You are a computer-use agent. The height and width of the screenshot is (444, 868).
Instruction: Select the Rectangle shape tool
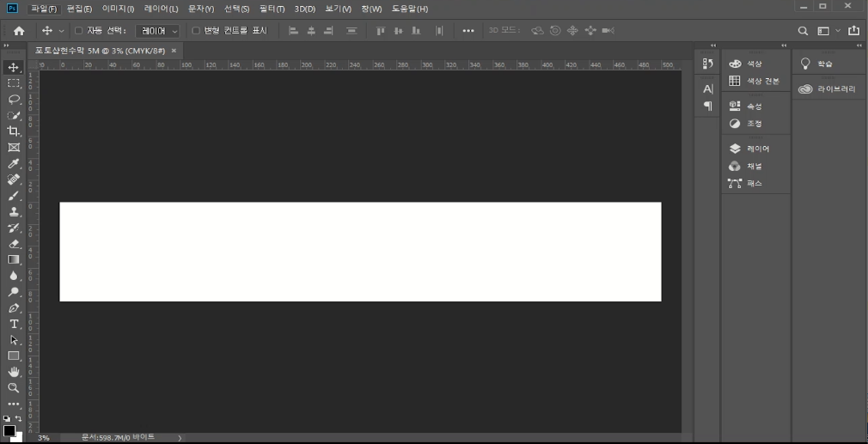pyautogui.click(x=13, y=356)
